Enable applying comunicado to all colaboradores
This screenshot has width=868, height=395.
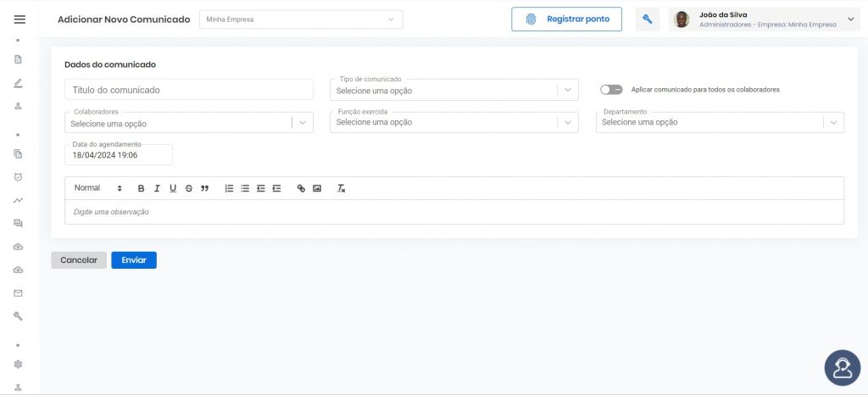[611, 90]
